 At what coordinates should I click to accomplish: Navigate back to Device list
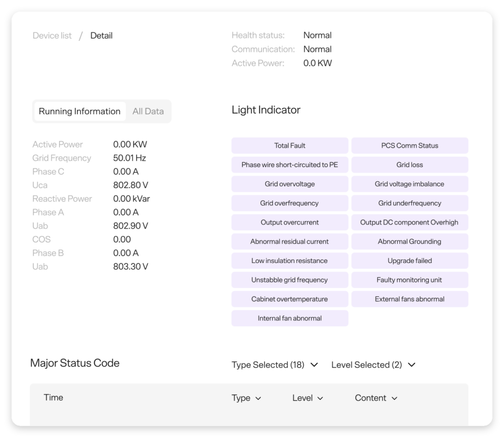pos(52,35)
